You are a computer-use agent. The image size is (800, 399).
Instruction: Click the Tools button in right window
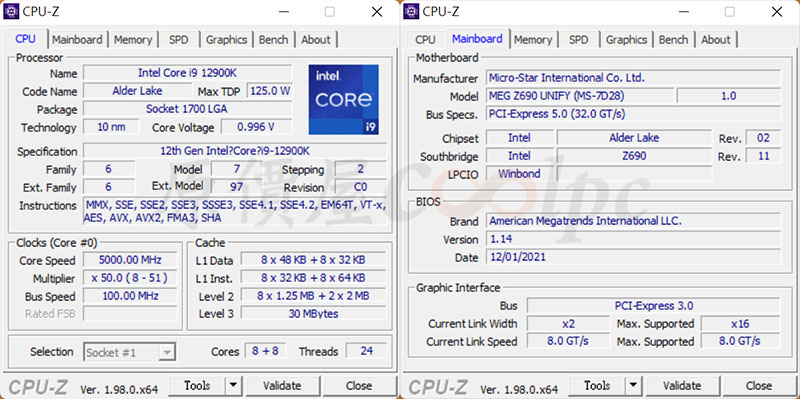[x=597, y=386]
